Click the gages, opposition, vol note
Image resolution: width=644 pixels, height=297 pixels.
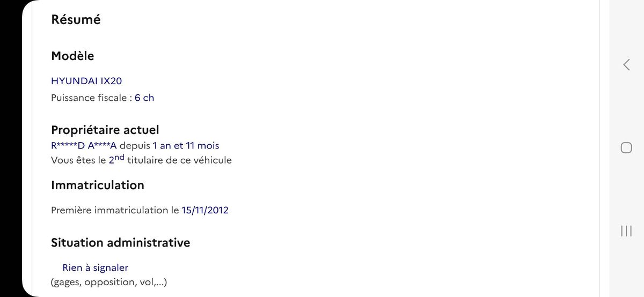point(109,282)
